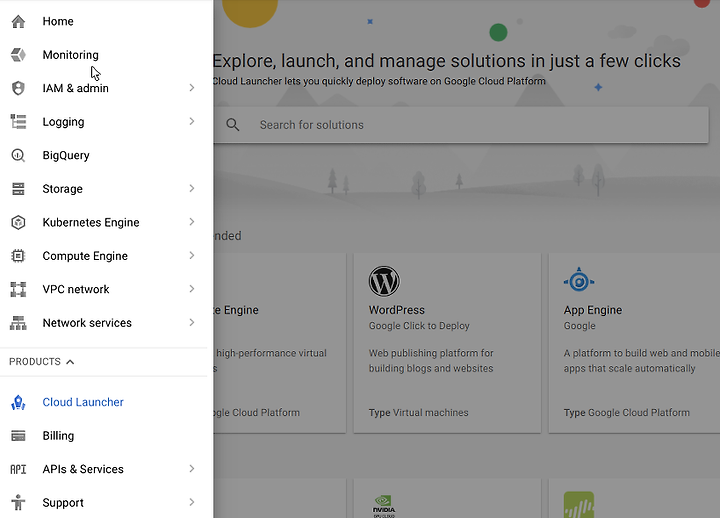Open the WordPress solution card title
This screenshot has height=518, width=720.
pyautogui.click(x=397, y=310)
